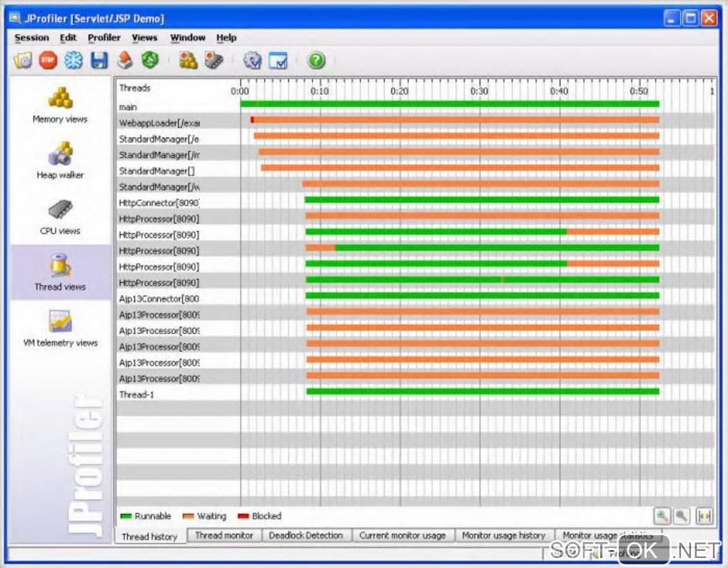Click the green bar of Thread-1

pos(483,392)
